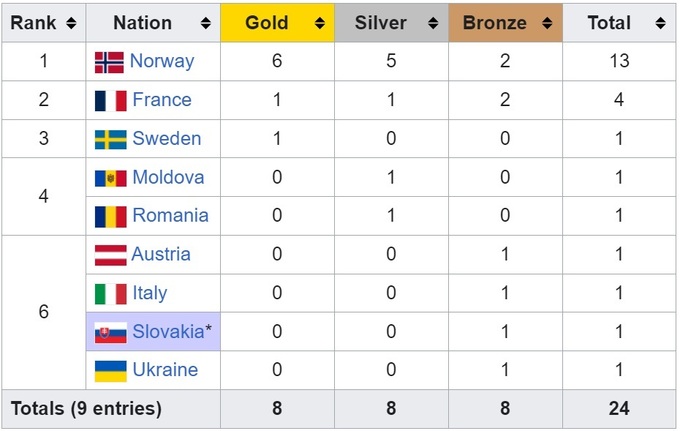The height and width of the screenshot is (431, 680).
Task: Click the Norway flag icon
Action: tap(109, 62)
